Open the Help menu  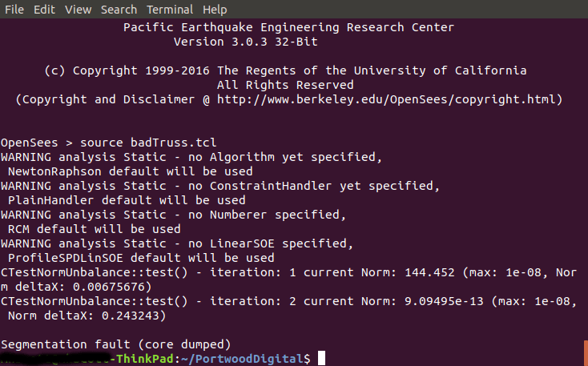215,10
